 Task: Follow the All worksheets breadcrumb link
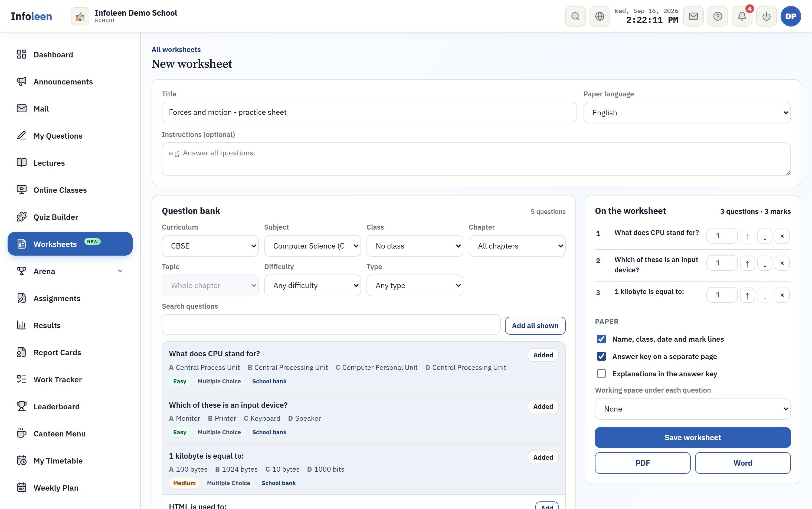(x=176, y=50)
